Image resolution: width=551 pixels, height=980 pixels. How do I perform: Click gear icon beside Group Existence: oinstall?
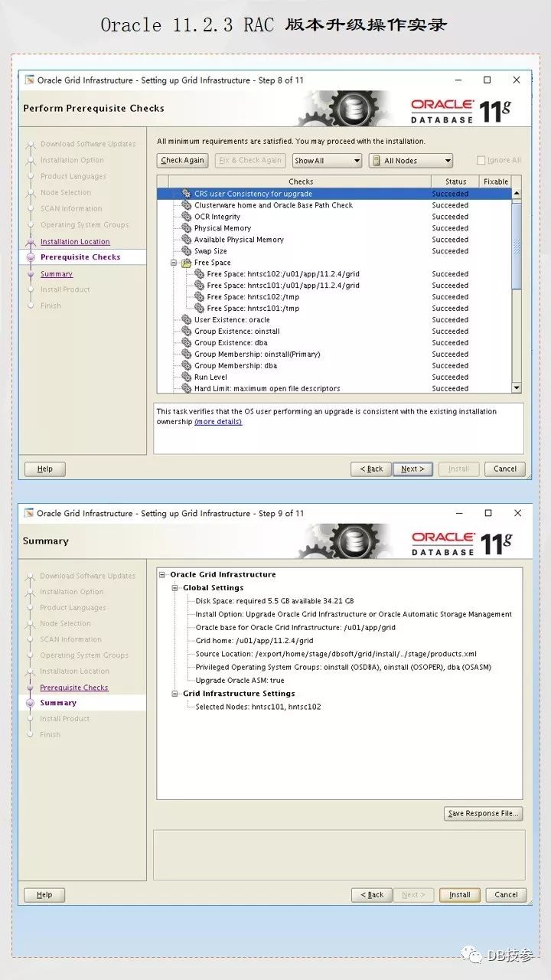[x=186, y=332]
